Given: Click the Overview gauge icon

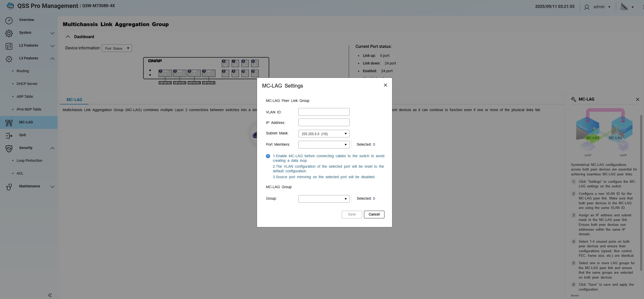Looking at the screenshot, I should coord(9,20).
